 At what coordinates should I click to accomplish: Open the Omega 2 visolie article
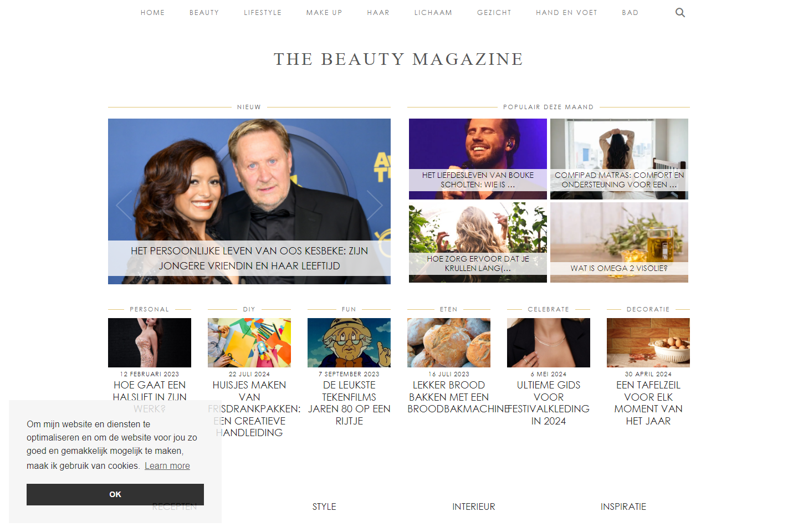coord(619,268)
